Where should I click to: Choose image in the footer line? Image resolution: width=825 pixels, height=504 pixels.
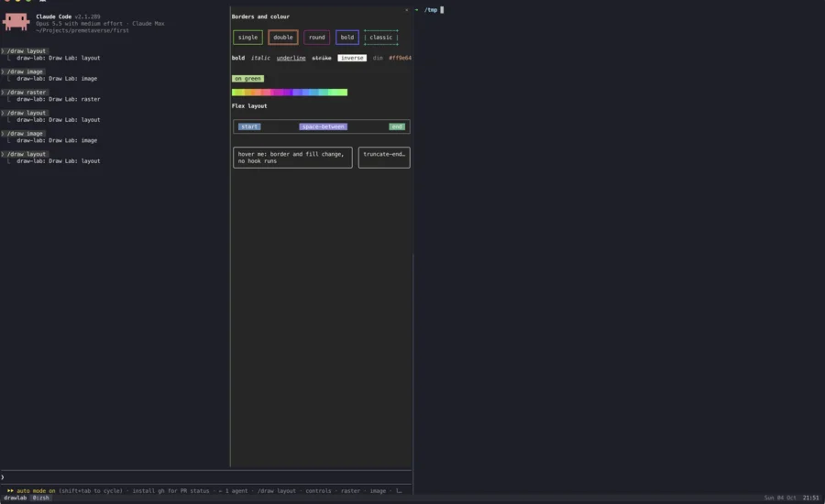378,491
